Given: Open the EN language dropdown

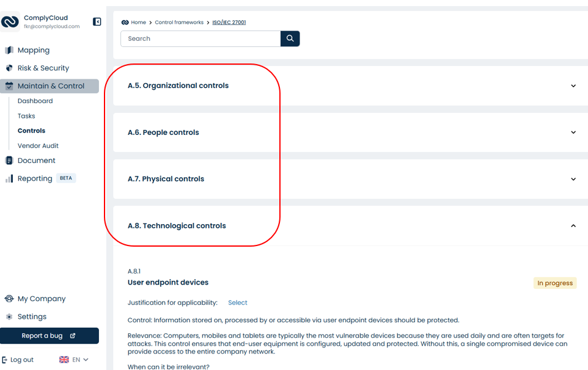Looking at the screenshot, I should click(74, 360).
